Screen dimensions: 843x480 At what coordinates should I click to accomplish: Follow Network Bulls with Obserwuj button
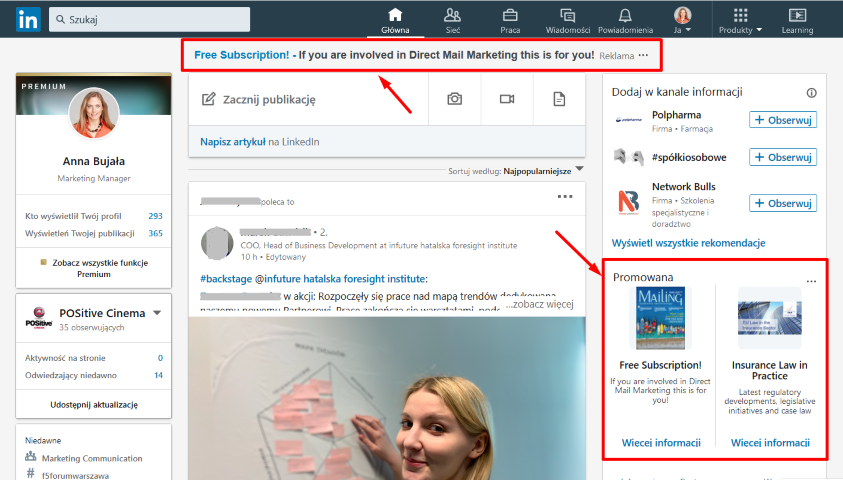point(782,203)
